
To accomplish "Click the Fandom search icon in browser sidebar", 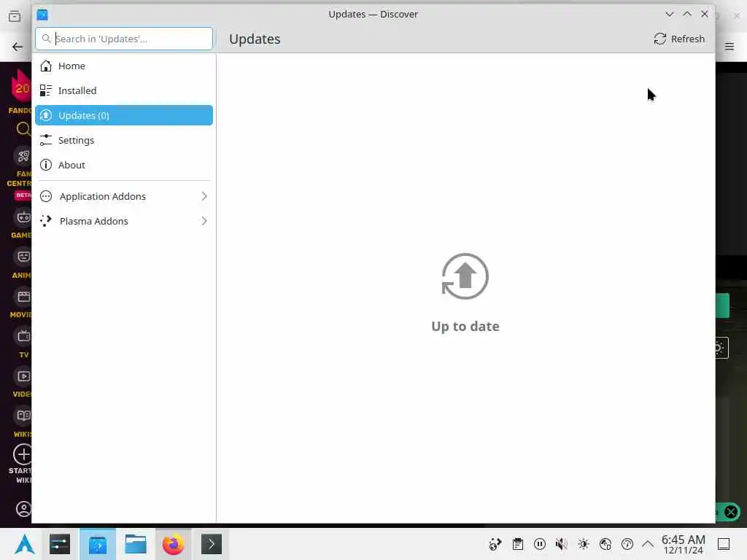I will click(23, 128).
